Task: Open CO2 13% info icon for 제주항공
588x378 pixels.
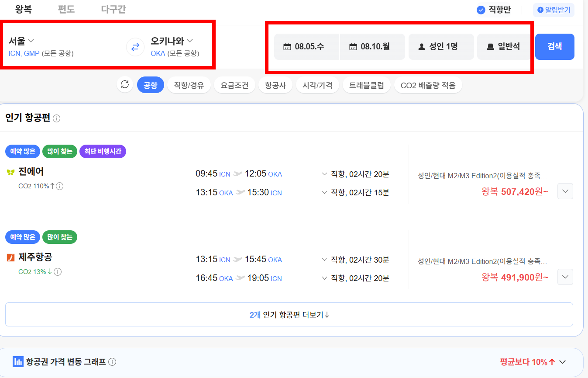Action: tap(58, 272)
